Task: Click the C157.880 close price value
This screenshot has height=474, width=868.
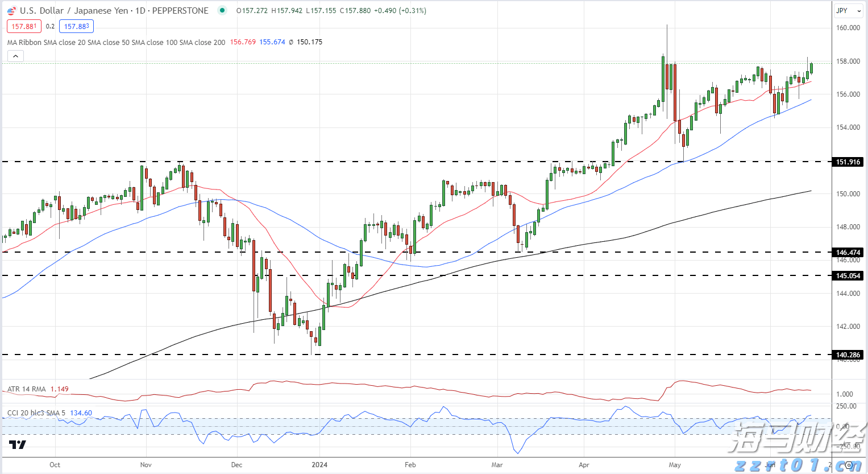Action: click(356, 11)
